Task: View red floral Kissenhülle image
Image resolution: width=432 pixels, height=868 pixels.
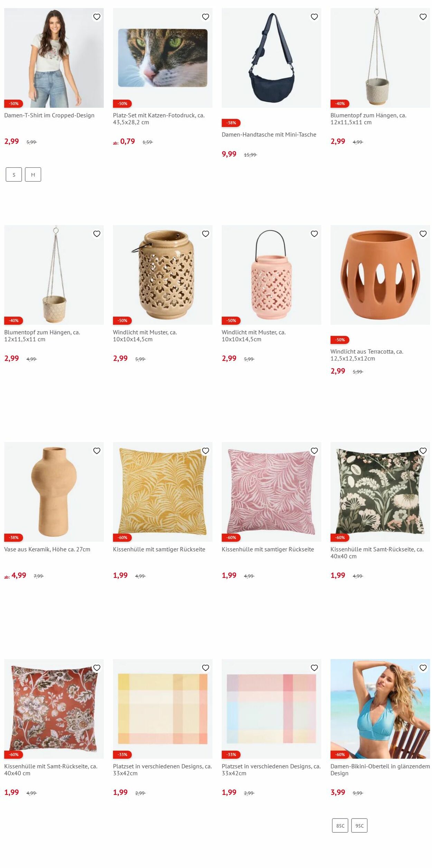Action: point(54,709)
